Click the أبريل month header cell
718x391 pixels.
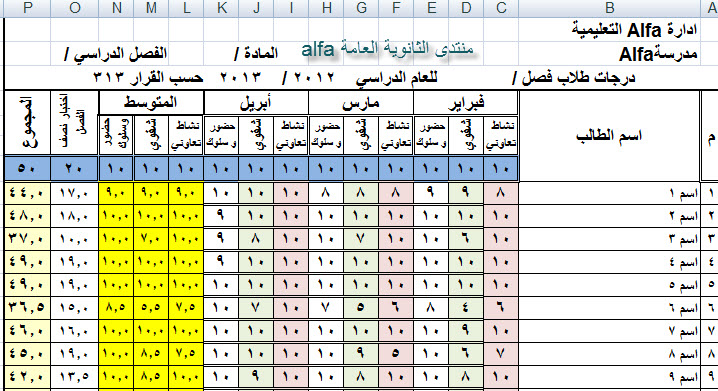tap(256, 103)
